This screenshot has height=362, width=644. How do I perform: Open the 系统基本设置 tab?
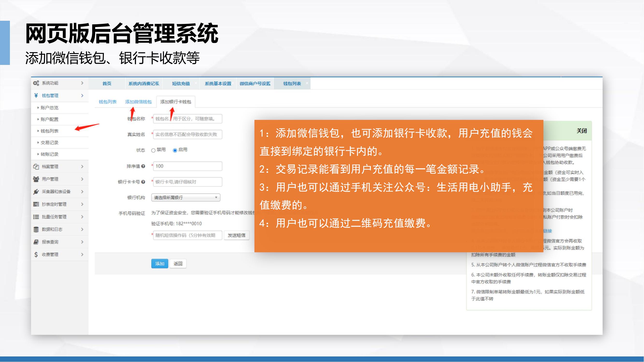218,84
